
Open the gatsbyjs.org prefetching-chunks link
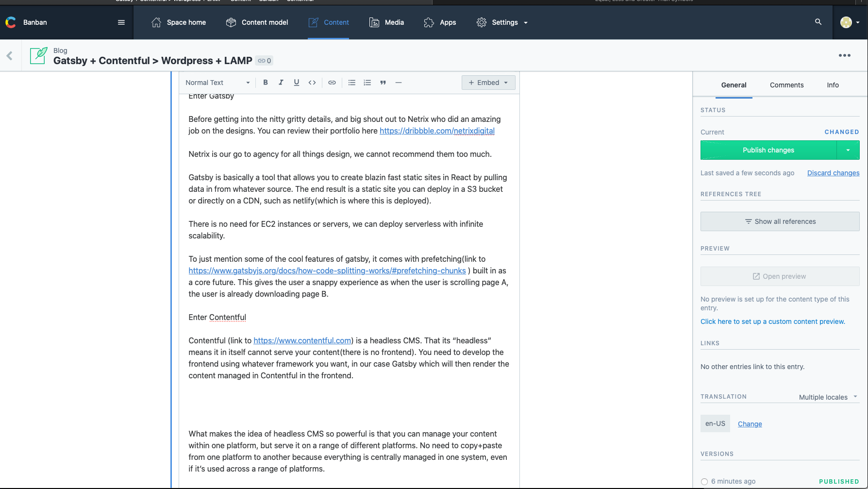click(x=327, y=270)
